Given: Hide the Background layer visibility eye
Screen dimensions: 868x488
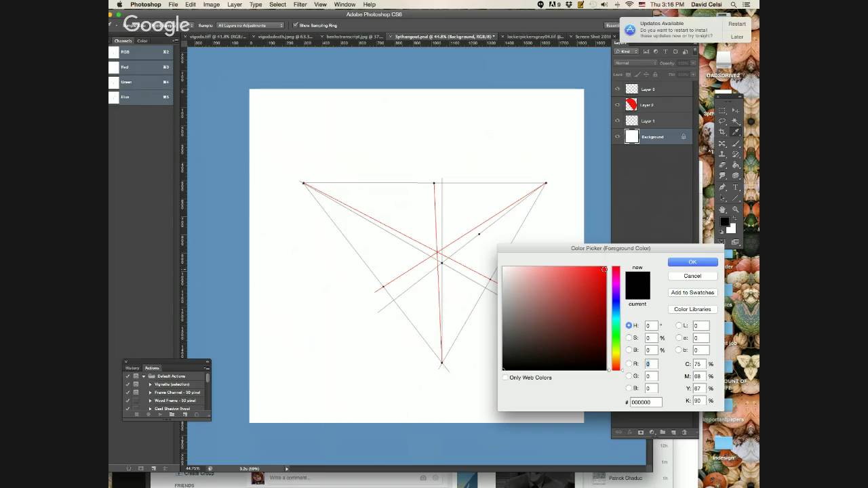Looking at the screenshot, I should (617, 136).
